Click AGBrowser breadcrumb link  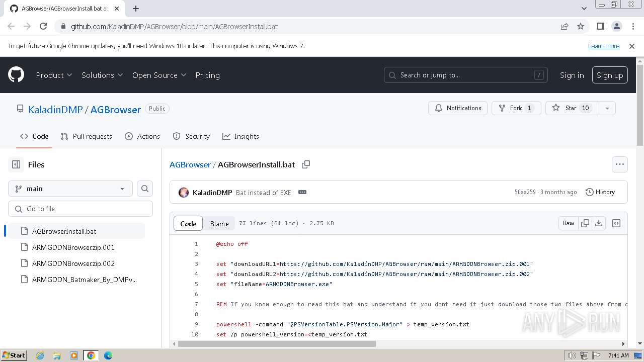[190, 164]
